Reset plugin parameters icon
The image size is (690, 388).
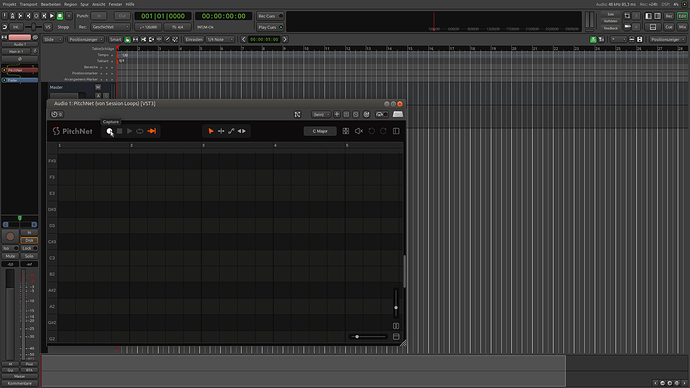pyautogui.click(x=366, y=114)
